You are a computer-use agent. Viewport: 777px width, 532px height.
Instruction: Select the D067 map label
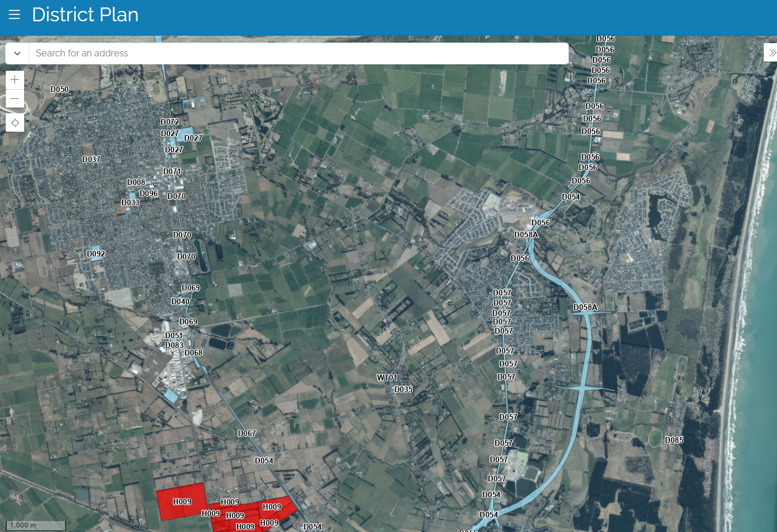coord(247,433)
